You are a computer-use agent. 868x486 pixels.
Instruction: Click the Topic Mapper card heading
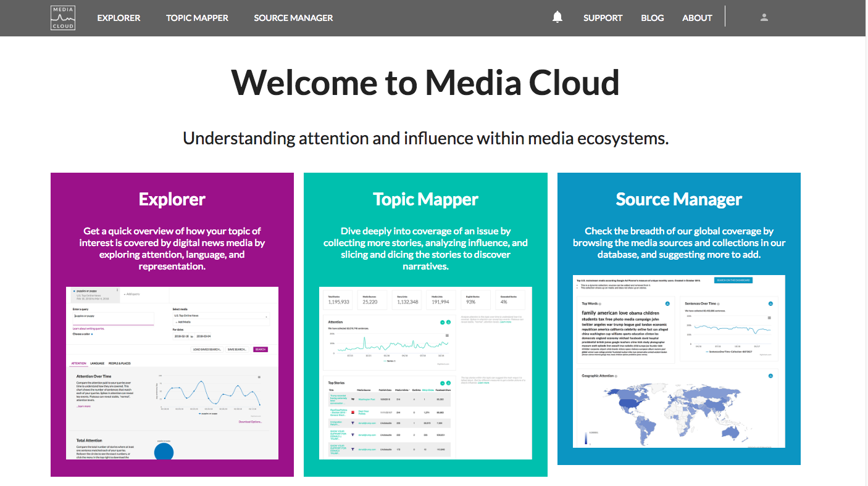click(x=425, y=199)
